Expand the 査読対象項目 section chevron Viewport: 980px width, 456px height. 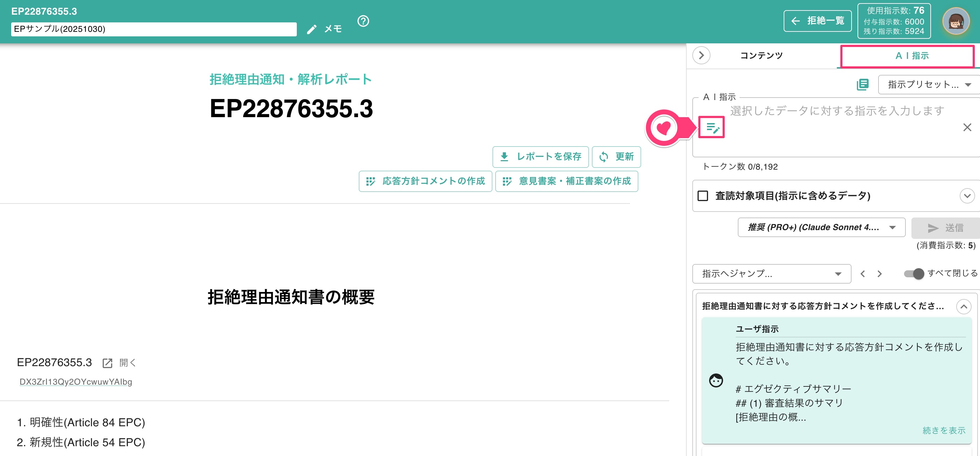[x=967, y=196]
